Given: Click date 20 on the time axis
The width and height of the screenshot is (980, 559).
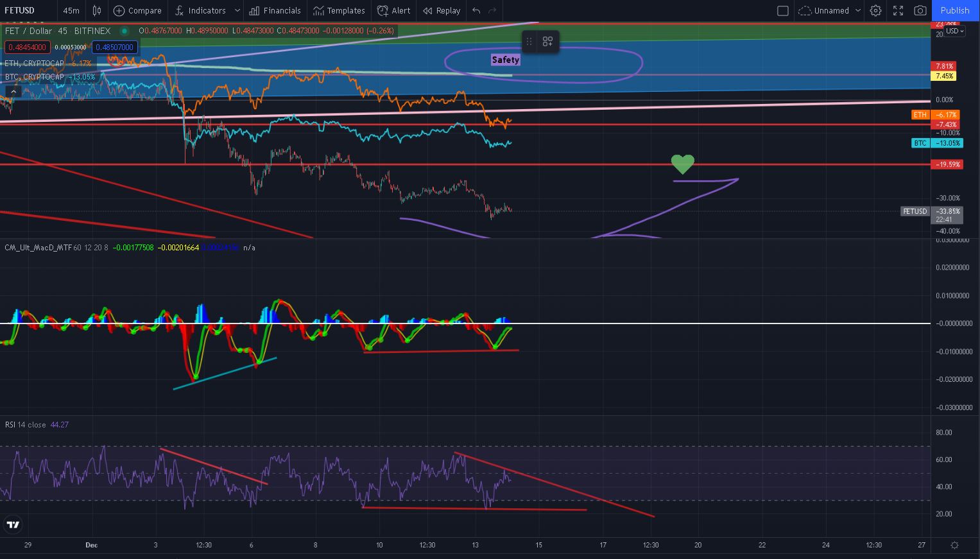Looking at the screenshot, I should [x=698, y=545].
